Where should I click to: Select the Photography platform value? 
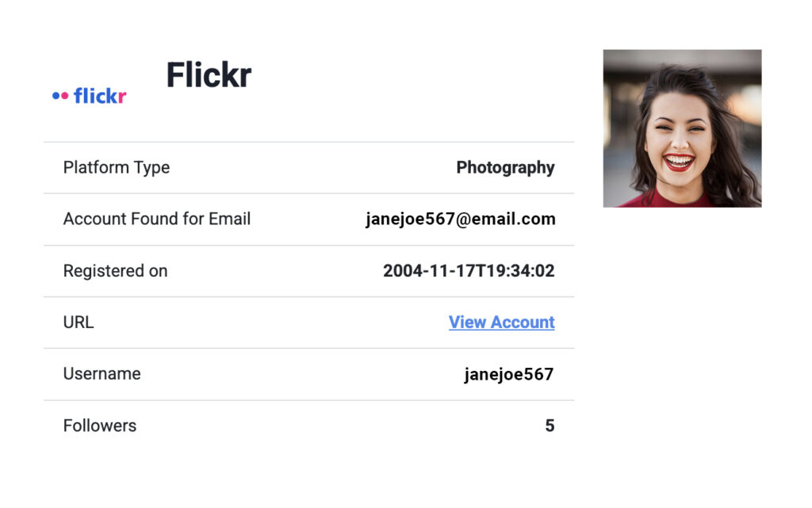click(x=505, y=168)
